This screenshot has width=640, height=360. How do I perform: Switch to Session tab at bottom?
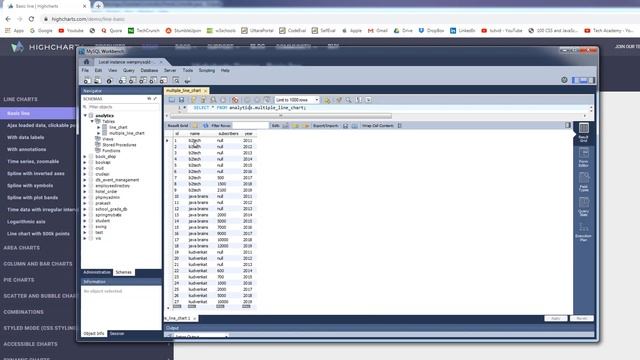point(117,333)
